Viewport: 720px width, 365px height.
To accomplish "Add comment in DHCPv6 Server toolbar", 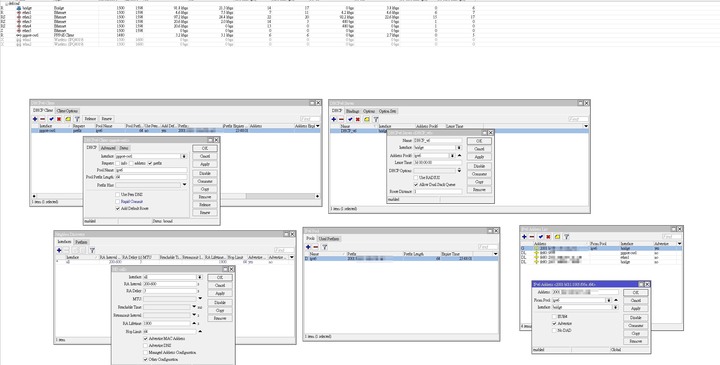I will [x=366, y=119].
